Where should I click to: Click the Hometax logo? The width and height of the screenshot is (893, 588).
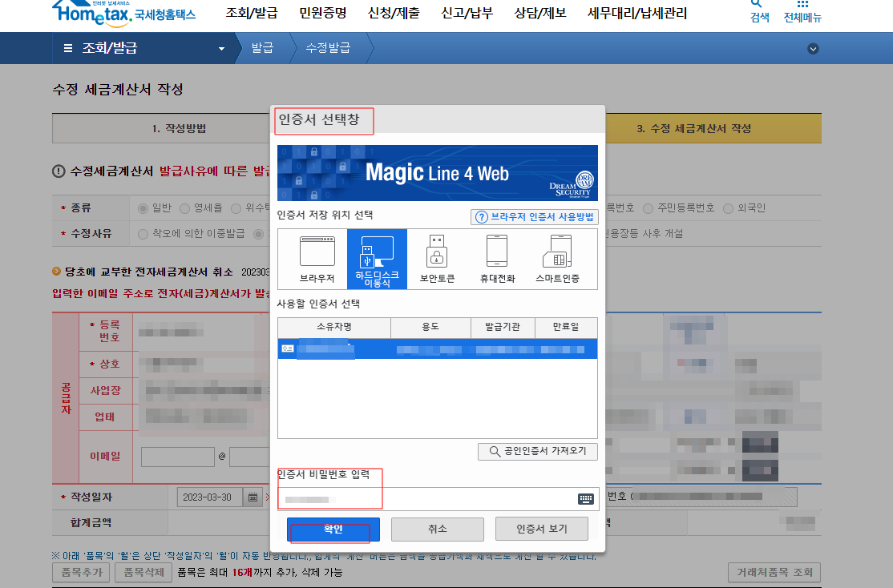(x=123, y=13)
